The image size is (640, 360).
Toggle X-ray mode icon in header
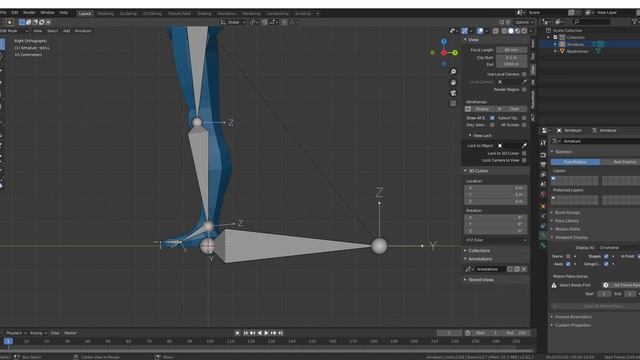pyautogui.click(x=496, y=31)
